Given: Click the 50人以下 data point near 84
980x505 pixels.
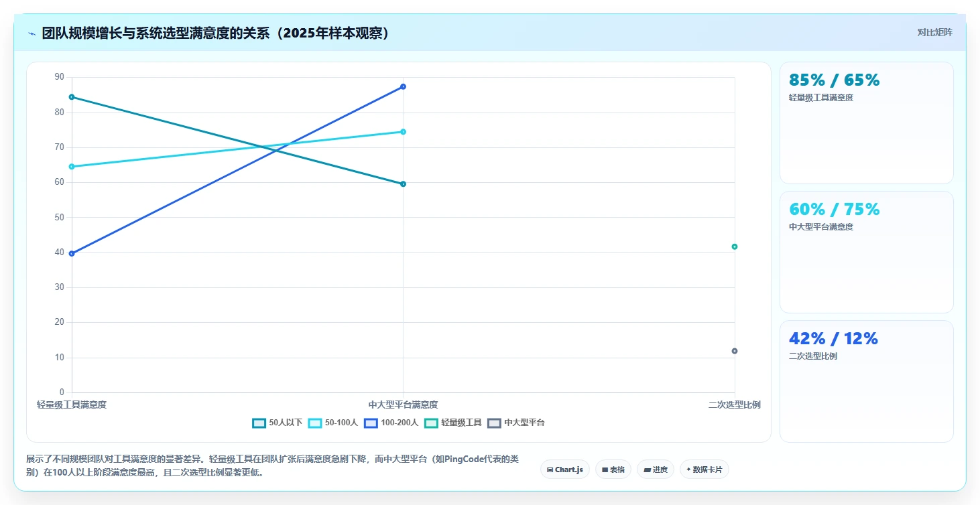Looking at the screenshot, I should tap(72, 97).
